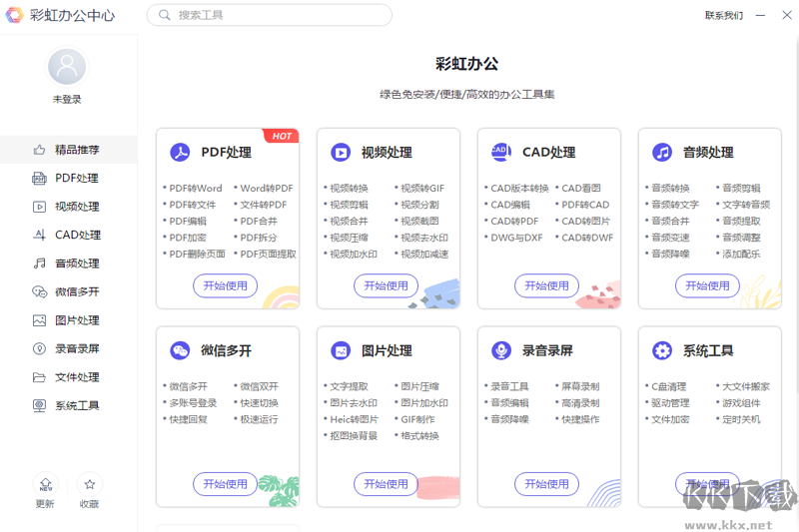This screenshot has width=799, height=532.
Task: Click the thumbs-up icon beside 精品推荐
Action: (x=39, y=150)
